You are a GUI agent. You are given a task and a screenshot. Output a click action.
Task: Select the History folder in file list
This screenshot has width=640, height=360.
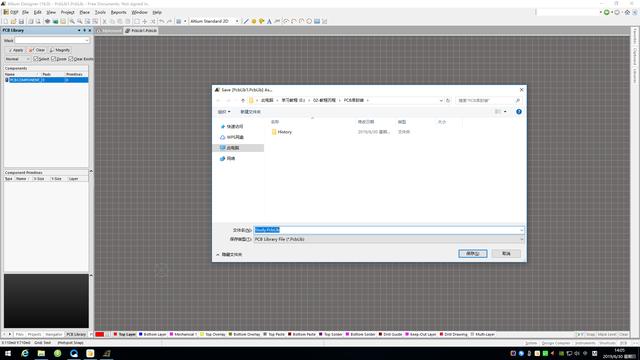point(282,132)
